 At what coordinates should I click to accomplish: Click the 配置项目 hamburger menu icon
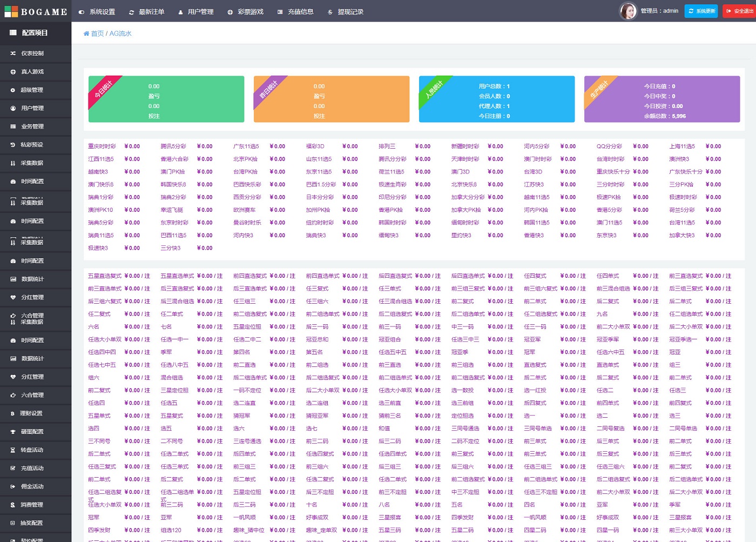(13, 33)
